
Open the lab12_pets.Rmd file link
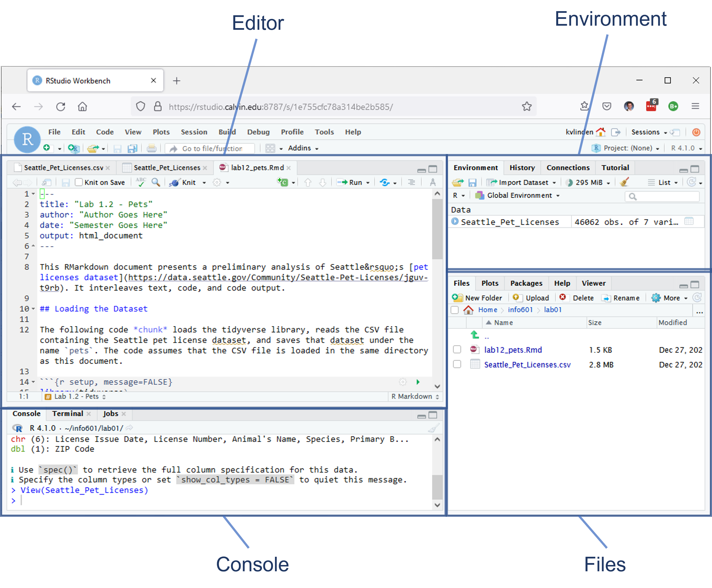[513, 350]
